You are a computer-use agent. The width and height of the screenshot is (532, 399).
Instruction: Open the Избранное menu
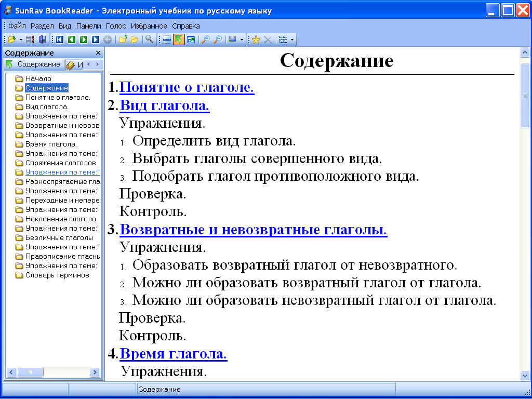[x=149, y=26]
